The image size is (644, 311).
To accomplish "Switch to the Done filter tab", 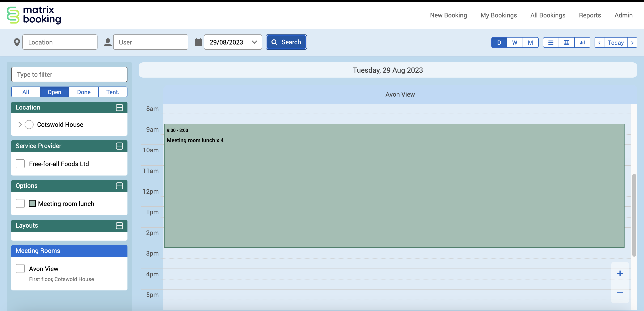I will (84, 92).
